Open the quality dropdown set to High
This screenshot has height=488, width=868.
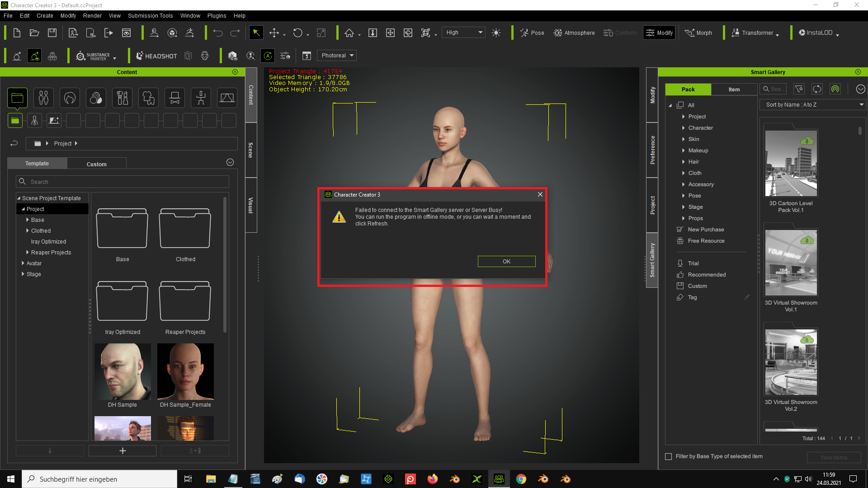[463, 33]
